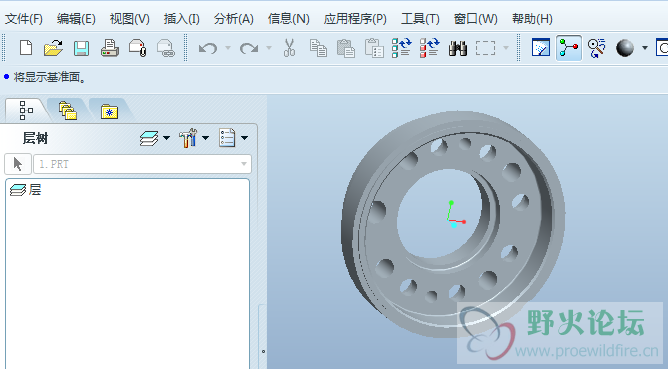
Task: Open the undo history dropdown arrow
Action: [228, 48]
